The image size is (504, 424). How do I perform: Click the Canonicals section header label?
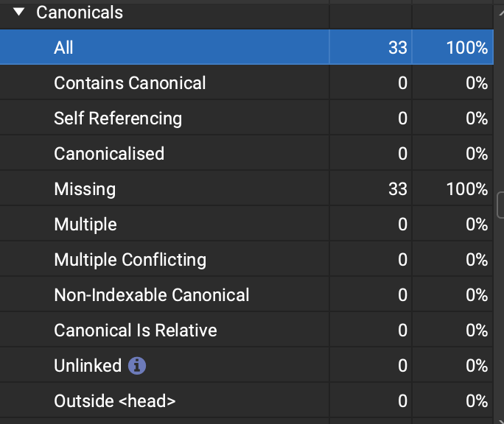(x=80, y=13)
